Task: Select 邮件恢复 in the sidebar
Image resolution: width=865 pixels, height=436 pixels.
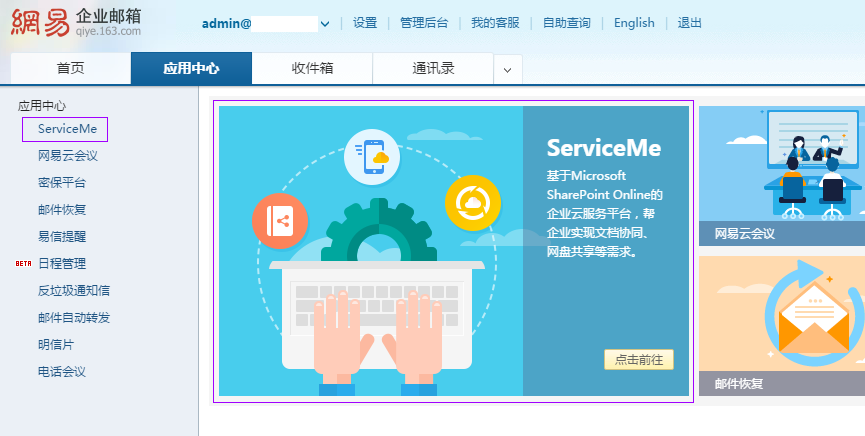Action: (62, 210)
